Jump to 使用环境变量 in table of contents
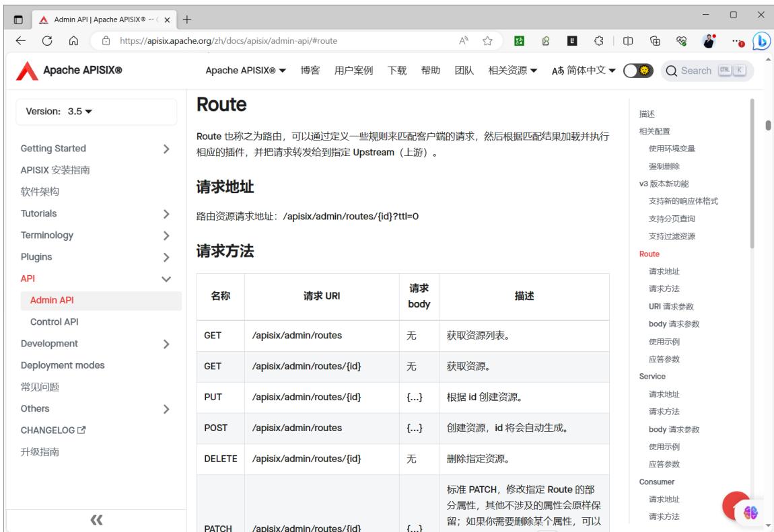The image size is (774, 532). click(672, 149)
